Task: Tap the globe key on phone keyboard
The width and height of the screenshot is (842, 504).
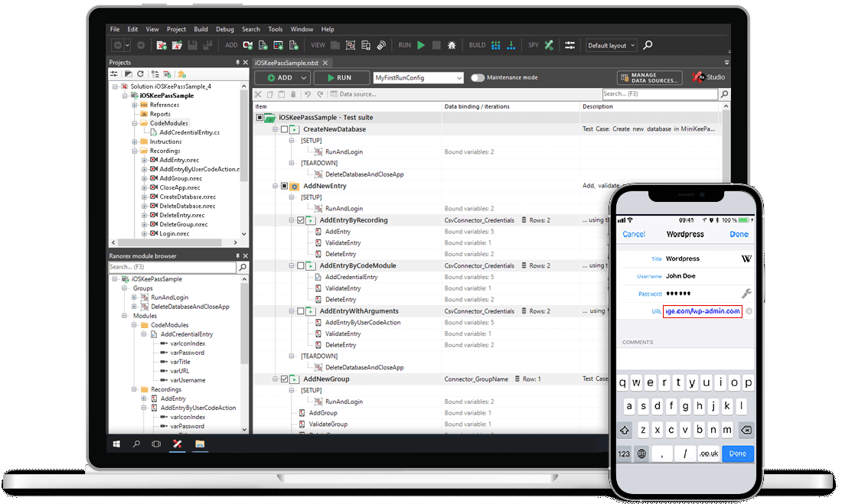Action: (641, 454)
